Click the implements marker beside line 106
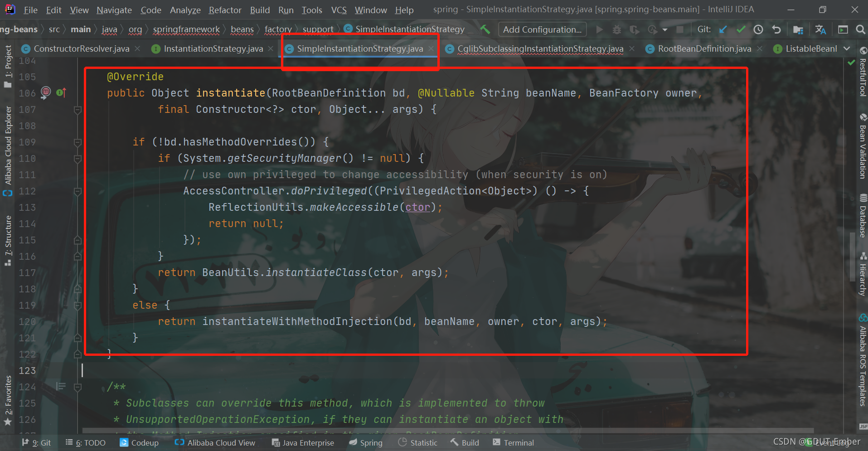 [x=61, y=92]
